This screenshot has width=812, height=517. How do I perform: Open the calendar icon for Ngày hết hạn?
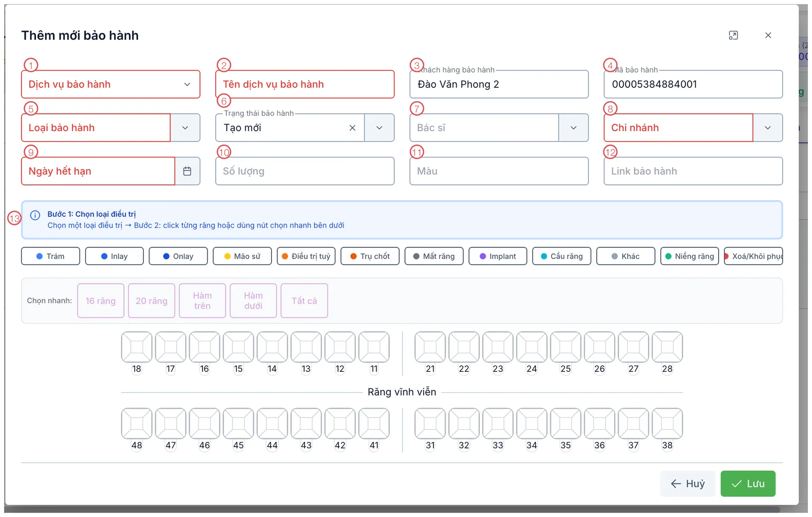pos(187,171)
